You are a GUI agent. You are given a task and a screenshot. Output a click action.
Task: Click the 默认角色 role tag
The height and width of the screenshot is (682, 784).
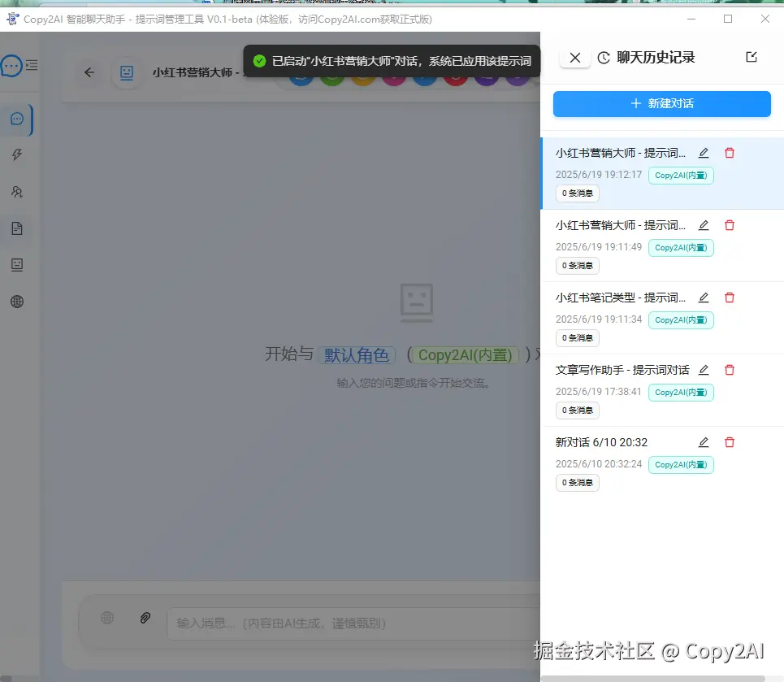(357, 355)
